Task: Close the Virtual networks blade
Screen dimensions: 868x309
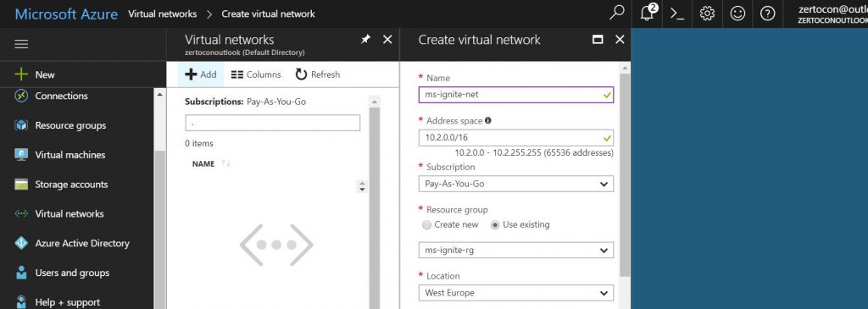Action: (x=387, y=39)
